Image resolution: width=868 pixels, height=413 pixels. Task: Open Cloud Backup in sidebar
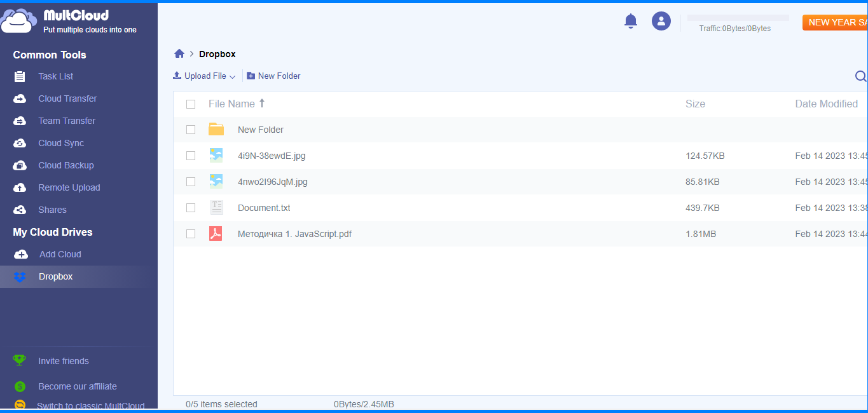pos(66,165)
